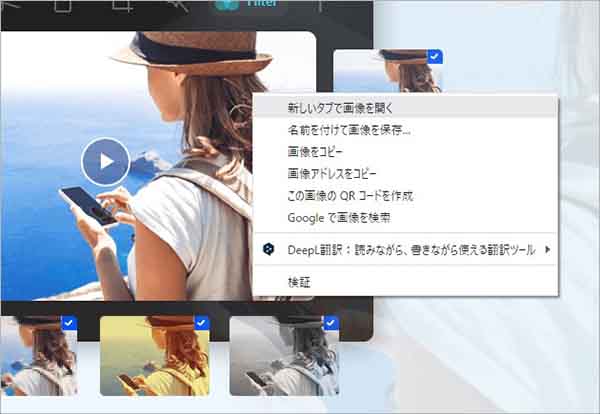This screenshot has width=600, height=414.
Task: Untick checkbox on the grayscale thumbnail
Action: [x=331, y=323]
